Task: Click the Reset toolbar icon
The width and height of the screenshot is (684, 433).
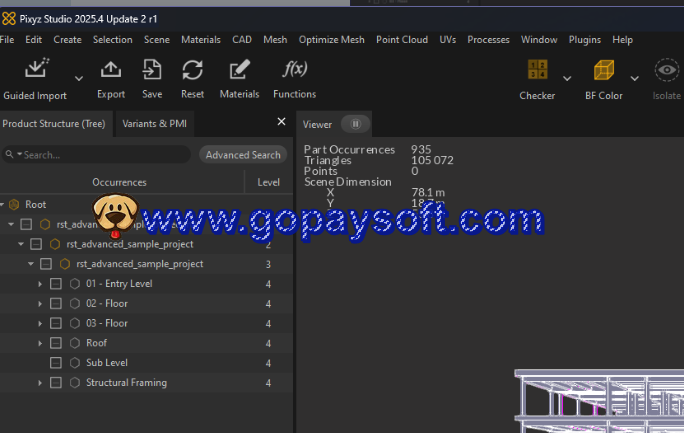Action: pyautogui.click(x=192, y=70)
